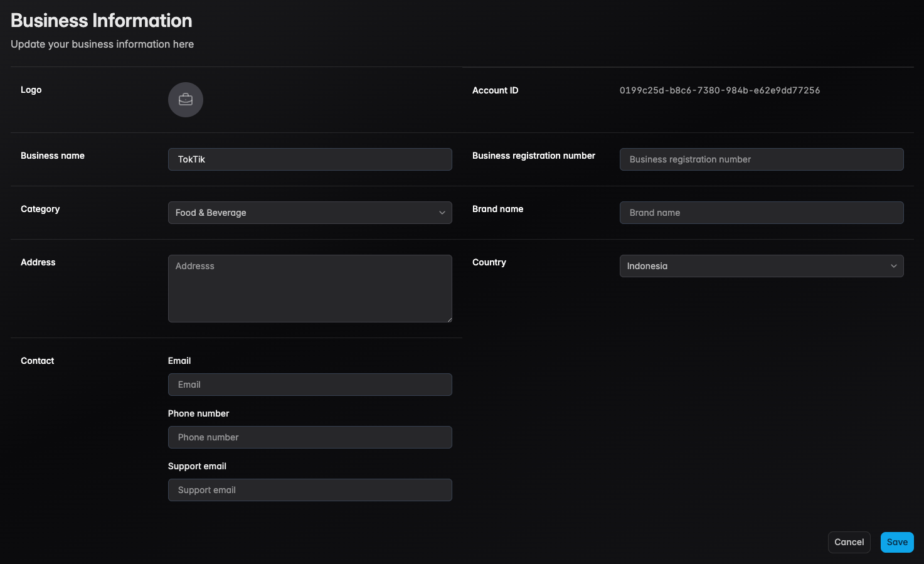Click the briefcase logo placeholder icon

(186, 100)
